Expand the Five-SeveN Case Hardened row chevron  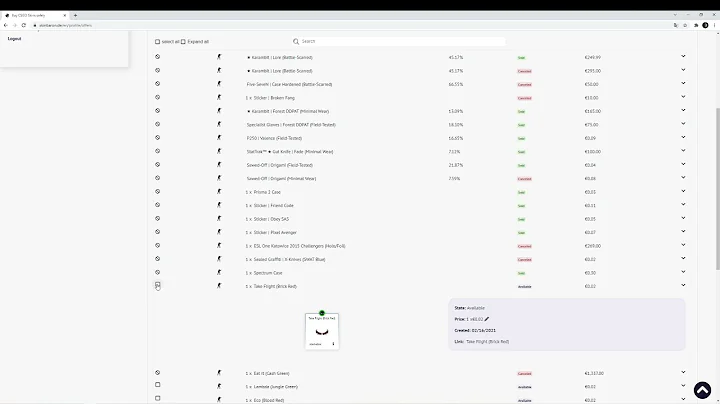tap(683, 83)
